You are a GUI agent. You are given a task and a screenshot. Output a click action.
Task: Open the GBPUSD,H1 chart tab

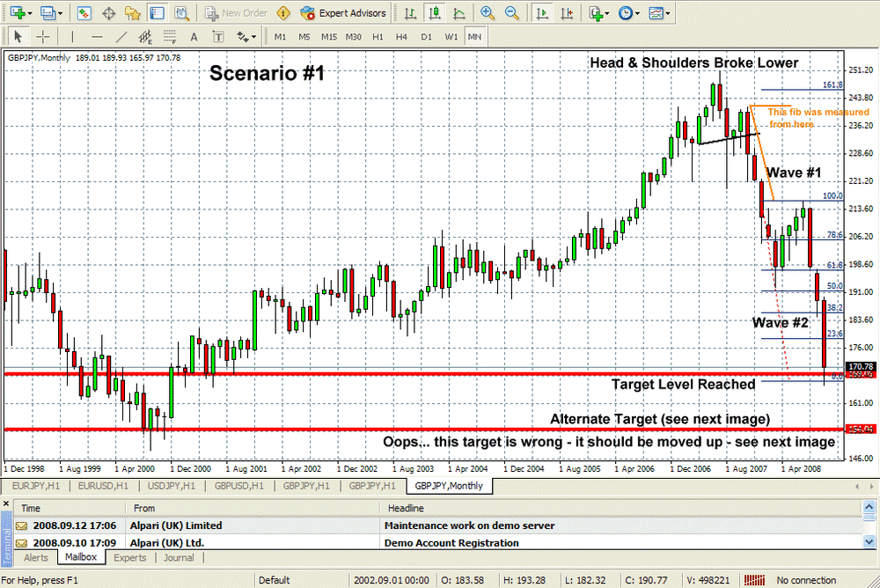point(239,486)
